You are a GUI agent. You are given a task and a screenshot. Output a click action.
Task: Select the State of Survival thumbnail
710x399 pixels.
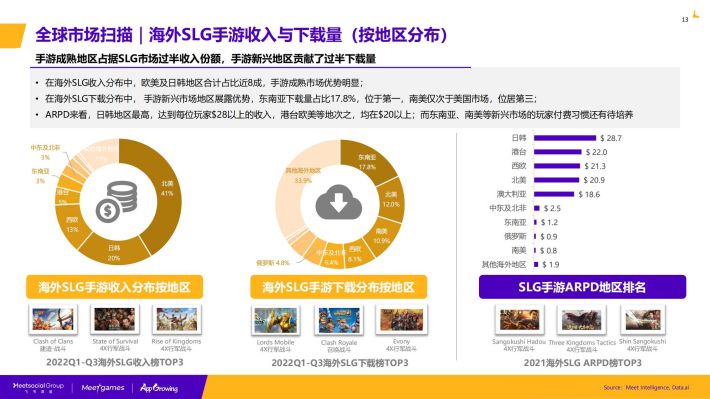[115, 319]
